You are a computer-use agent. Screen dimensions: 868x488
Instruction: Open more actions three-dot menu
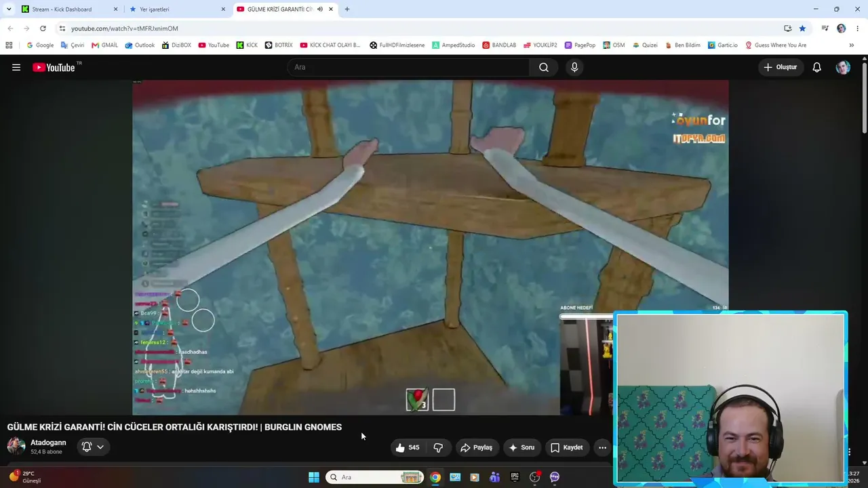coord(602,447)
